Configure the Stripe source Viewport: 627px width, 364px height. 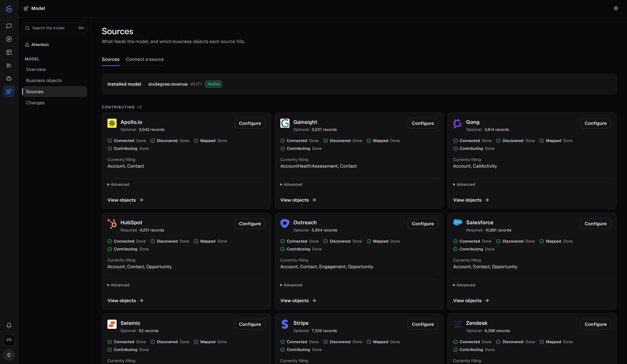(x=422, y=324)
